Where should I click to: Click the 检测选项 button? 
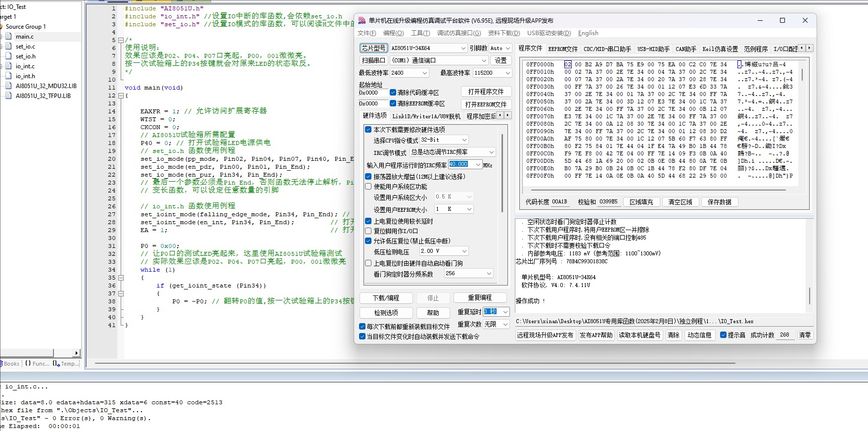[x=386, y=313]
